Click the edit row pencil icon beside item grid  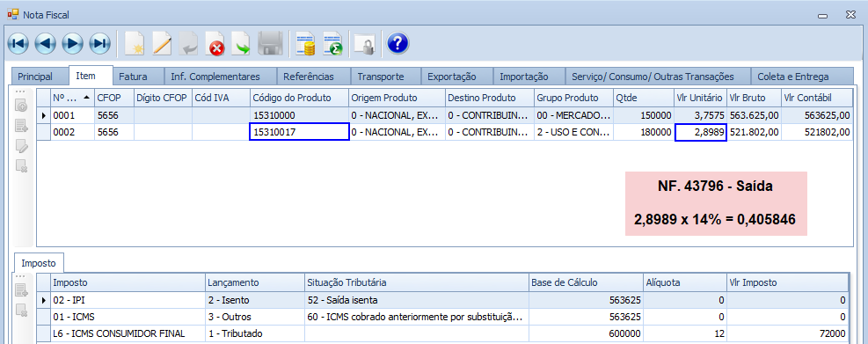(22, 146)
